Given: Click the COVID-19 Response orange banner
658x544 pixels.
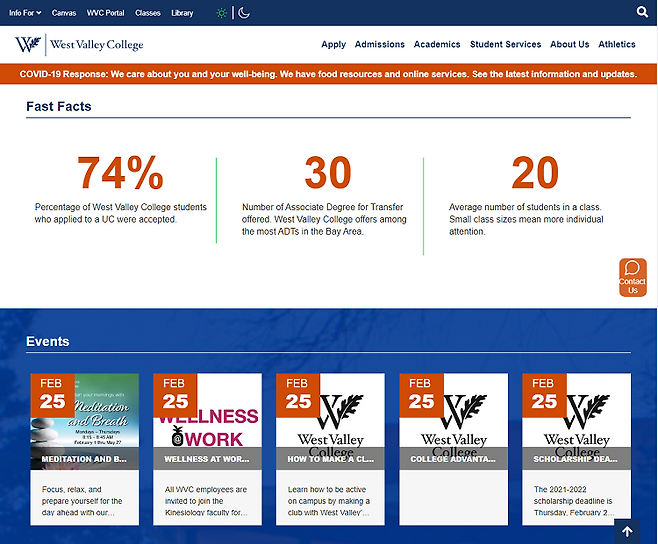Looking at the screenshot, I should pyautogui.click(x=328, y=74).
